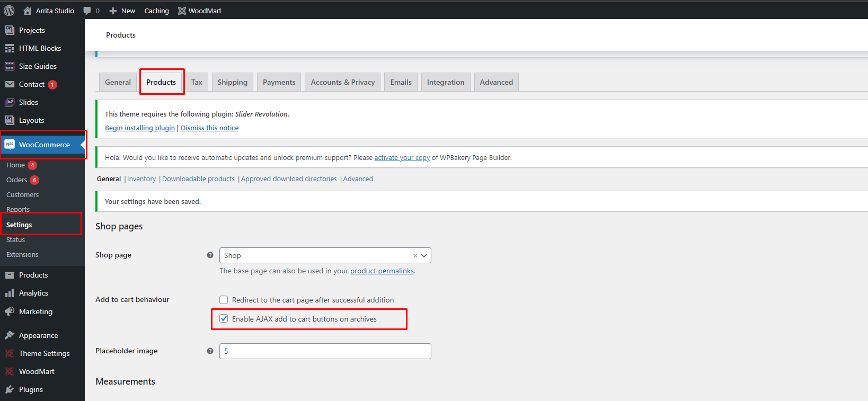Go to Downloadable products subsection
Image resolution: width=868 pixels, height=401 pixels.
[x=198, y=179]
